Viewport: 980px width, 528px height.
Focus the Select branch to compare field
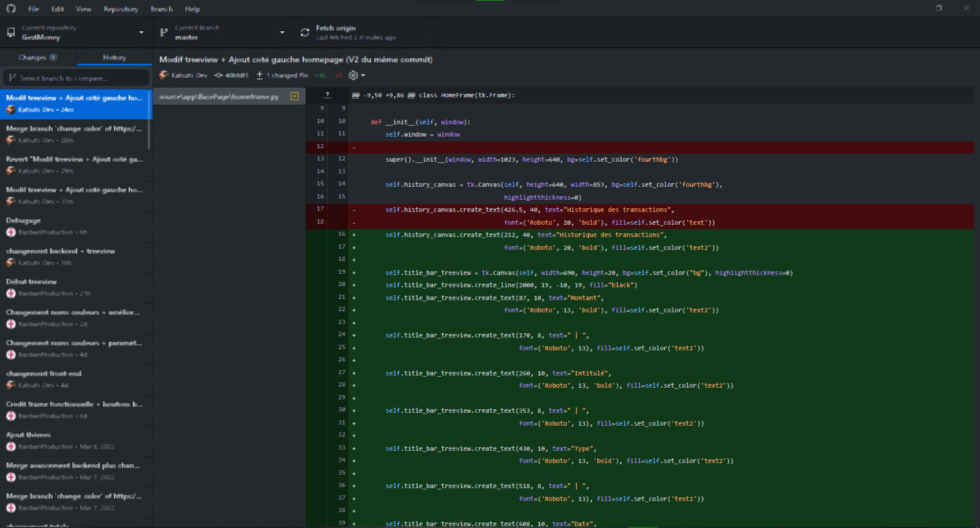pos(76,78)
